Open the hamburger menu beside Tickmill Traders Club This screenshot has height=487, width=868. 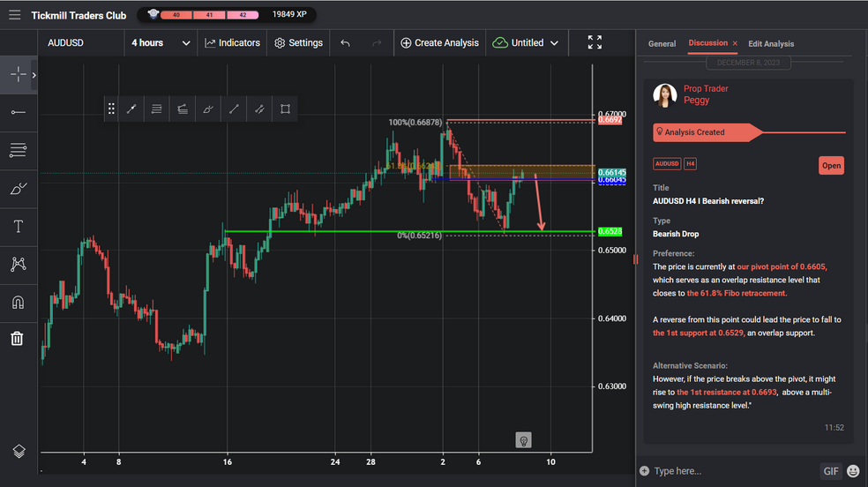(x=15, y=15)
